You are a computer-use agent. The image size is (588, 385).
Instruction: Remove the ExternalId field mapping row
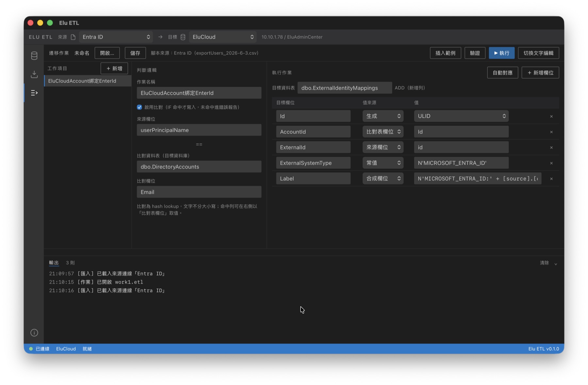click(551, 147)
